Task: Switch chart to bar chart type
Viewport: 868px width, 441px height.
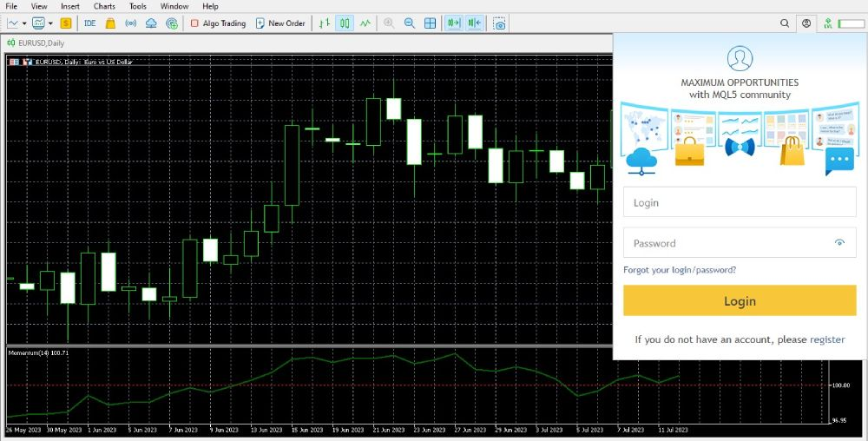Action: tap(324, 23)
